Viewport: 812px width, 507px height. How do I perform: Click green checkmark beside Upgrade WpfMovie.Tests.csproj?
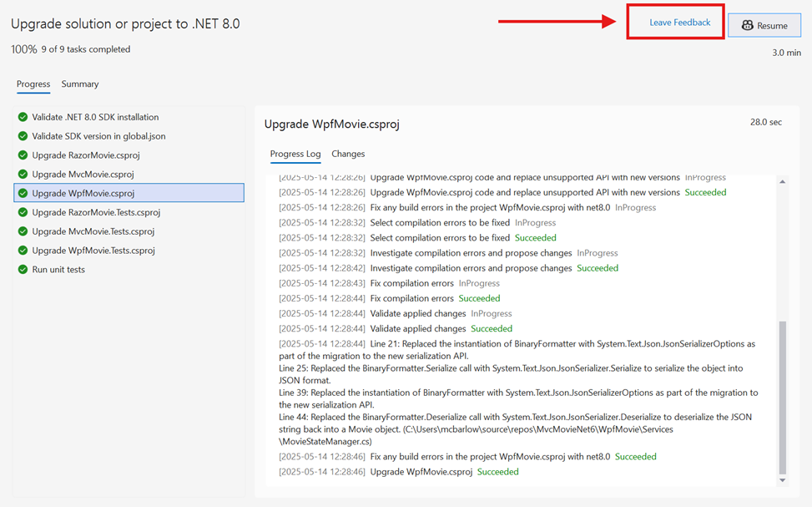(x=23, y=251)
